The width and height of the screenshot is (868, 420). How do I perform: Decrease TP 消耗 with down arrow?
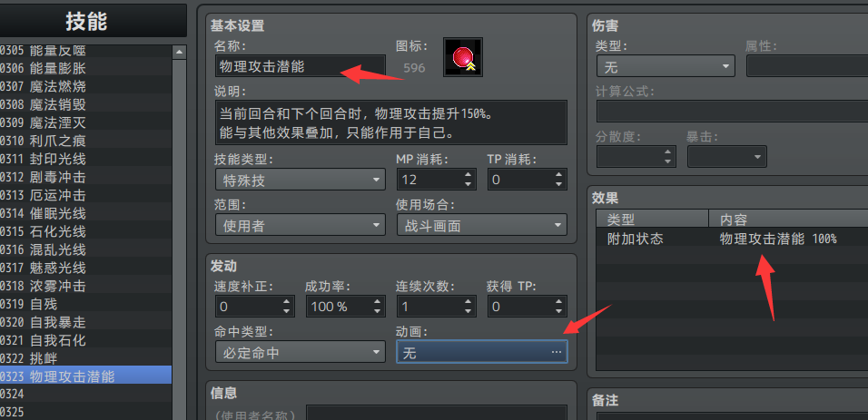click(x=559, y=185)
